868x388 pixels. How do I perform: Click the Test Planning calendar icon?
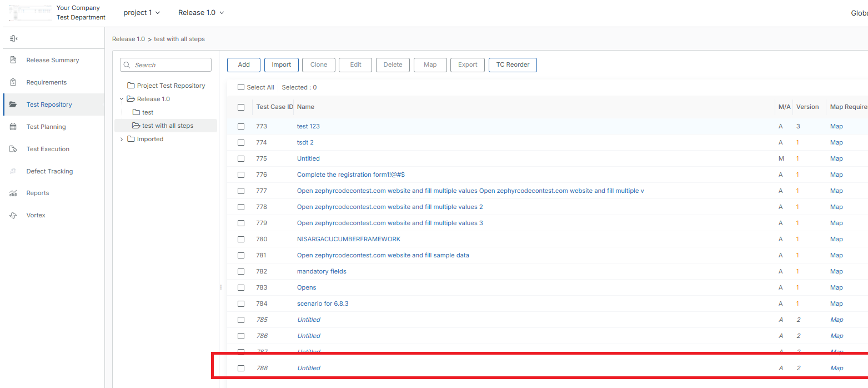tap(13, 127)
